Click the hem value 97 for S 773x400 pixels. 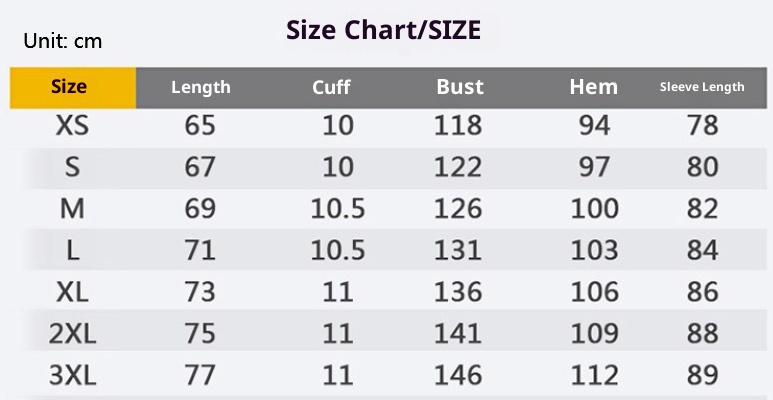click(594, 167)
